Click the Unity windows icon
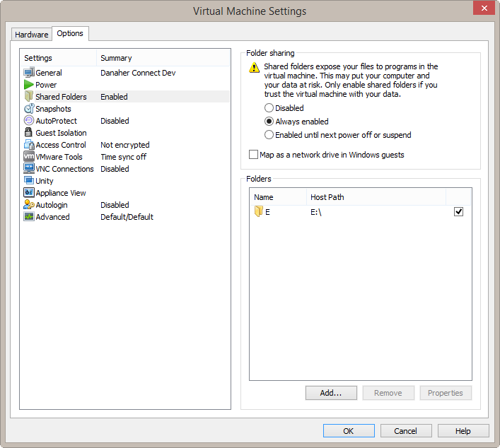This screenshot has height=448, width=500. pyautogui.click(x=29, y=181)
